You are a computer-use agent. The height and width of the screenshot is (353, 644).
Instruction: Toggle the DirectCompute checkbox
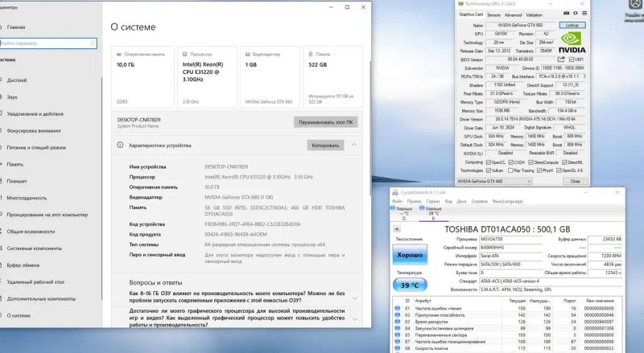pos(530,162)
